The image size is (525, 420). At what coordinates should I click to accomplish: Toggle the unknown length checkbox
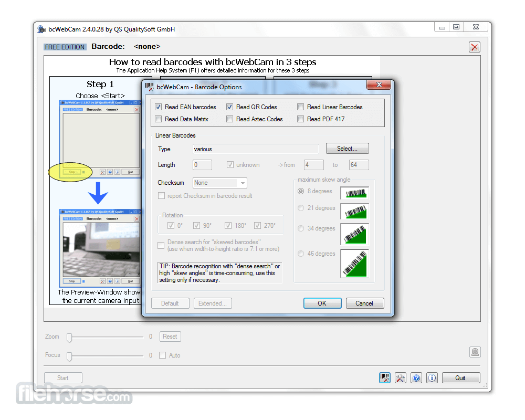point(230,165)
